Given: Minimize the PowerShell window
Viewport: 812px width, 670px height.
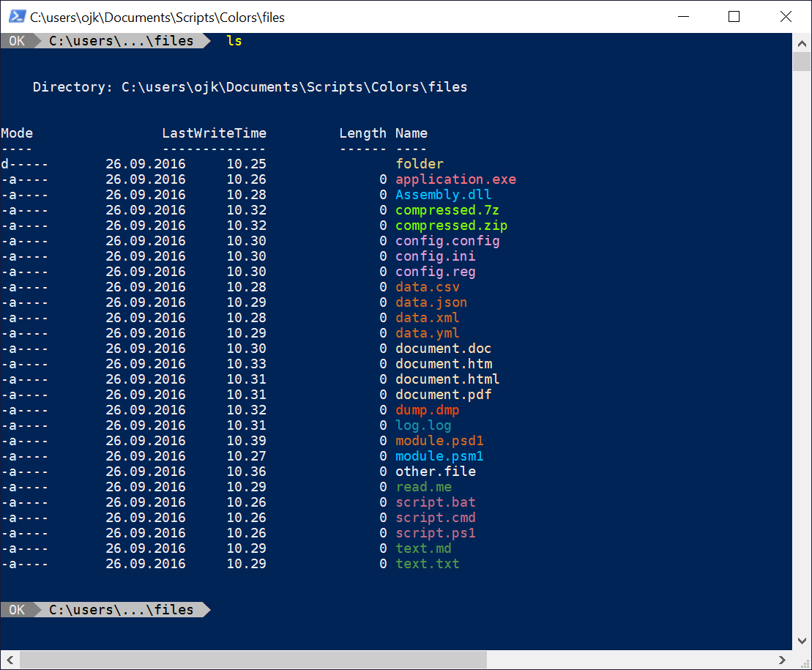Looking at the screenshot, I should [x=684, y=17].
